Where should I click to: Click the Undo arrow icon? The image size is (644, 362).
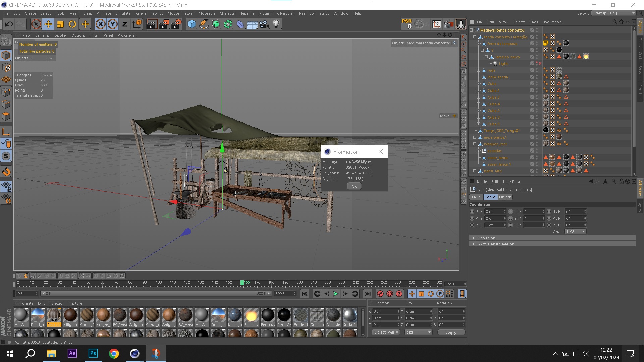pyautogui.click(x=9, y=24)
